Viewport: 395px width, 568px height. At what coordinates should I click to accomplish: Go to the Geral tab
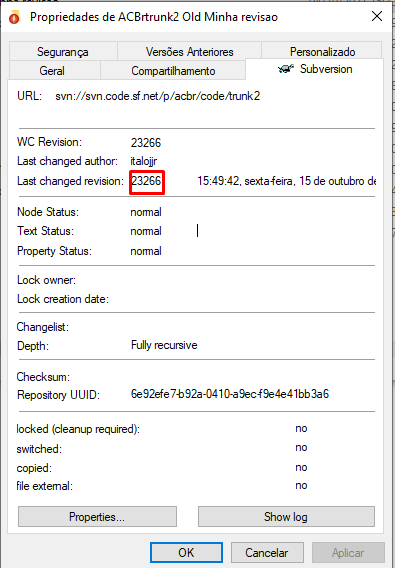point(54,70)
